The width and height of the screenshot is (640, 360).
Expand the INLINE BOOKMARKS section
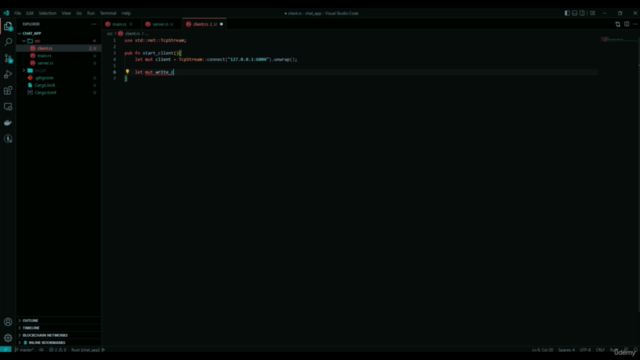point(47,342)
